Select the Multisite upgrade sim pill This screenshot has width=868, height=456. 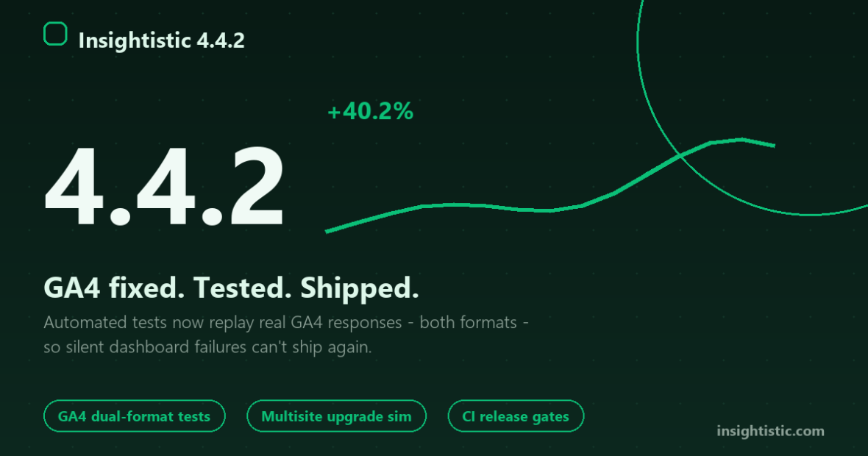pyautogui.click(x=337, y=416)
